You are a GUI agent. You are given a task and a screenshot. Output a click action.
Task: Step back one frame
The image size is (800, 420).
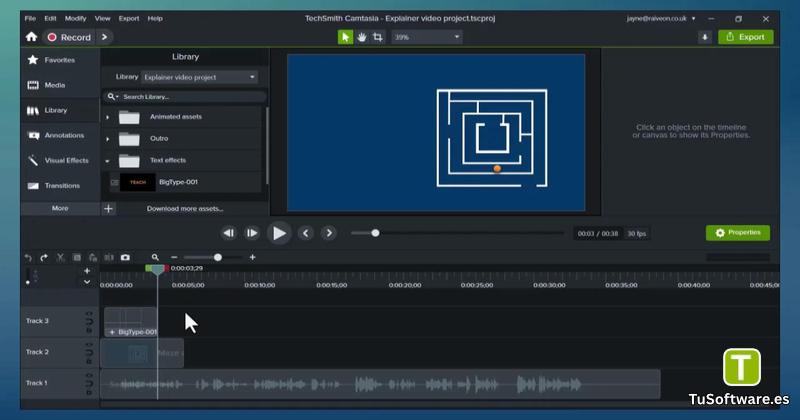tap(229, 233)
